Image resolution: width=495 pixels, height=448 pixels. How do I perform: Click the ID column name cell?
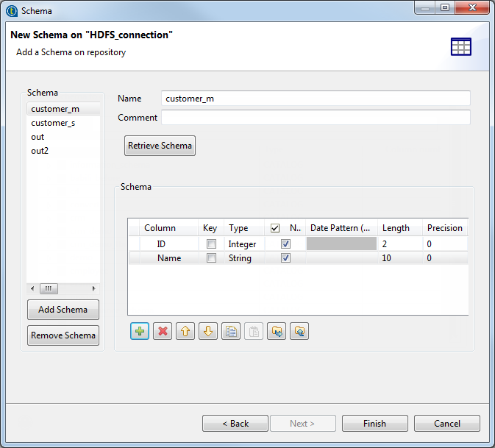168,244
